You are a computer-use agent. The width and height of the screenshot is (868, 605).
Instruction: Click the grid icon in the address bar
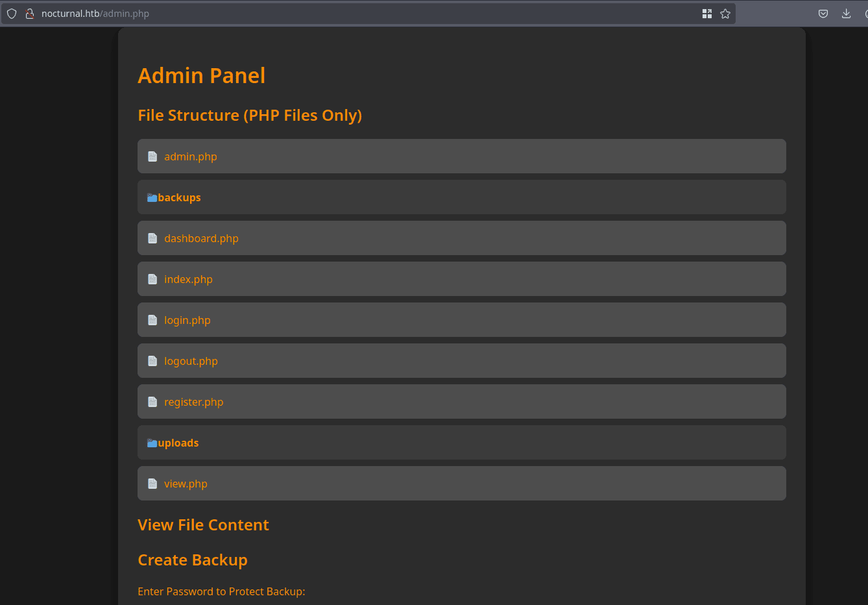click(707, 14)
